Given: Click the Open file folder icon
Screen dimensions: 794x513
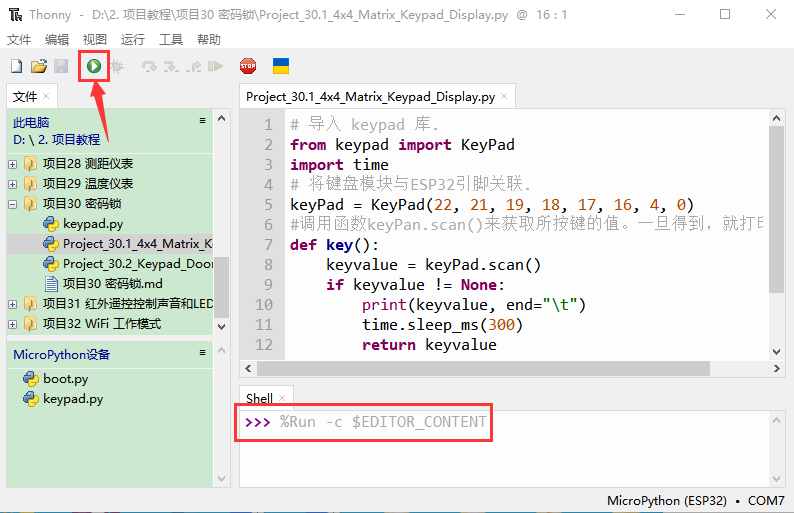Looking at the screenshot, I should pos(39,66).
